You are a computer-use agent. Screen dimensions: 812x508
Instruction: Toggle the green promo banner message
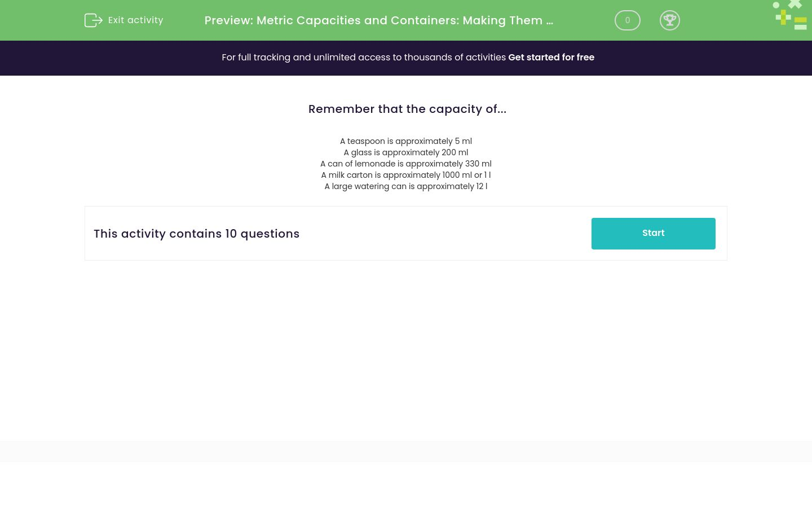point(408,57)
